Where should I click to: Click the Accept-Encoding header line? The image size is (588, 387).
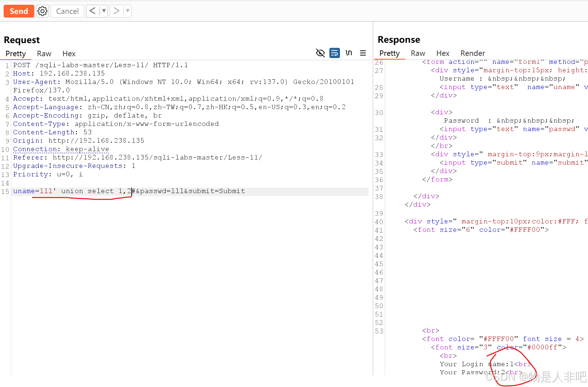(x=88, y=116)
